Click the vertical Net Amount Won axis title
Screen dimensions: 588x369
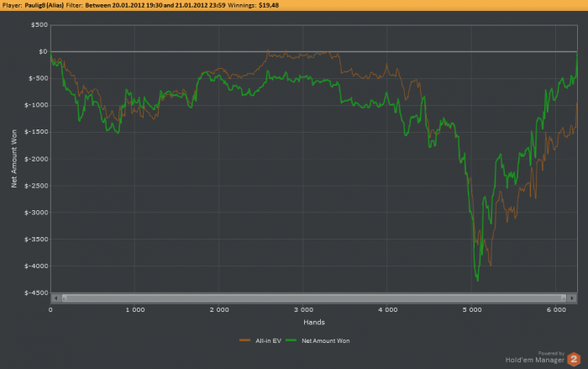(x=14, y=159)
